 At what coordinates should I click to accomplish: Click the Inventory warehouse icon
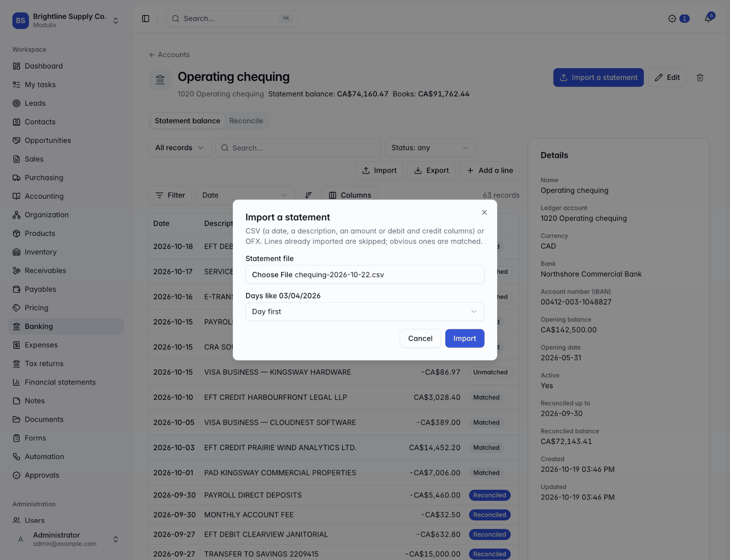tap(16, 252)
